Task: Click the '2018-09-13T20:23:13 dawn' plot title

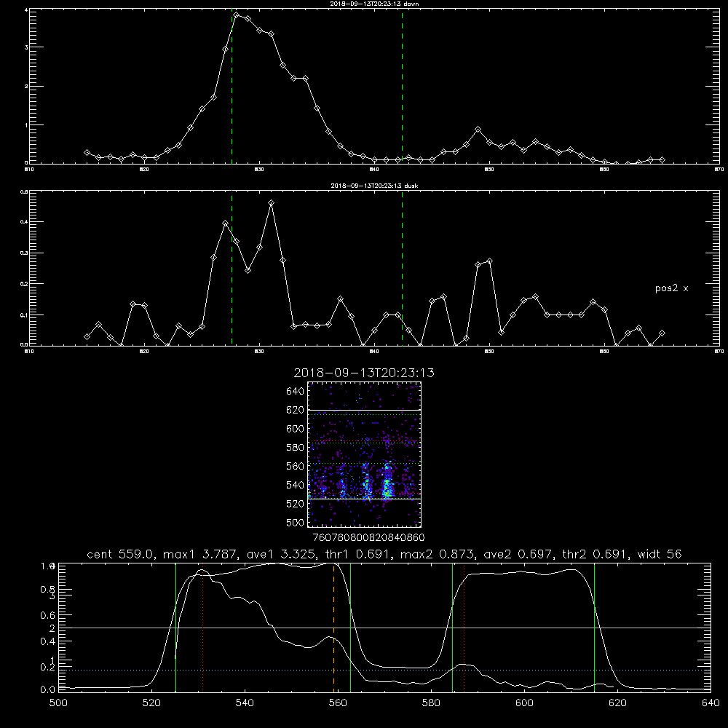Action: pyautogui.click(x=374, y=4)
